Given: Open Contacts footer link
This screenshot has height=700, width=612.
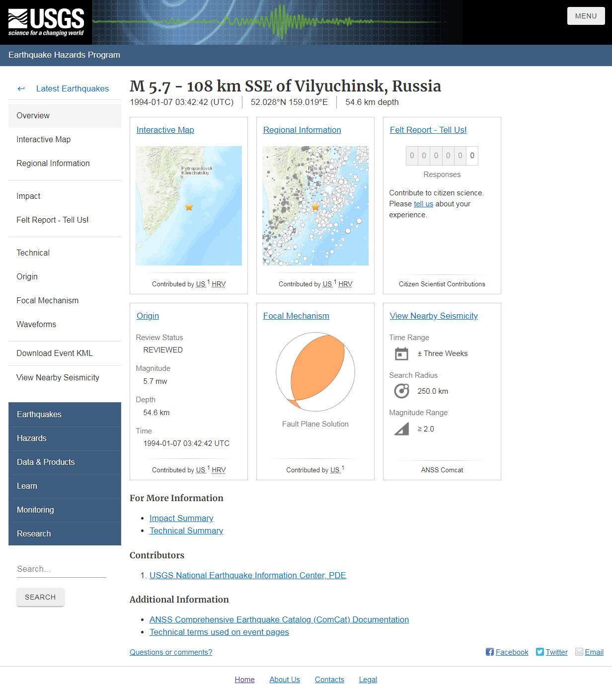Looking at the screenshot, I should pos(329,680).
